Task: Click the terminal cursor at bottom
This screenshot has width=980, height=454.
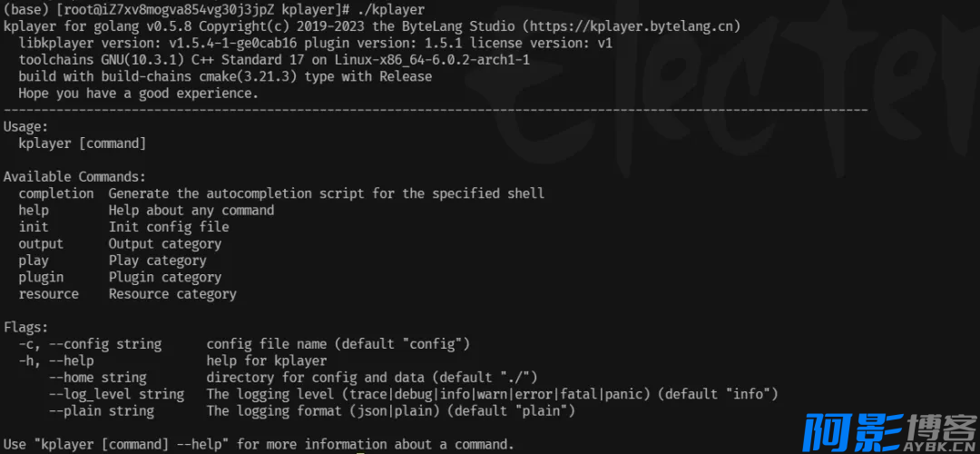Action: tap(360, 452)
